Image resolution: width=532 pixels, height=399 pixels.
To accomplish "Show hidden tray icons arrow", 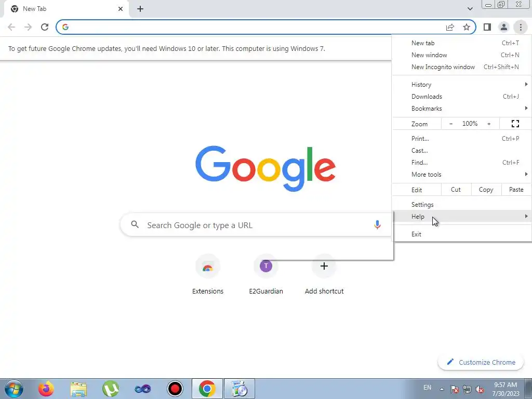I will click(x=442, y=389).
